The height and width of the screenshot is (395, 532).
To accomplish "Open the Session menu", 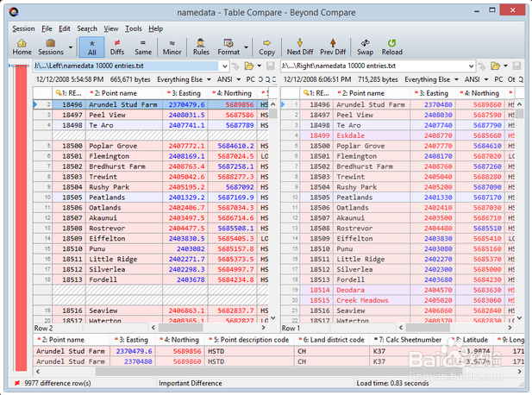I will pyautogui.click(x=23, y=28).
